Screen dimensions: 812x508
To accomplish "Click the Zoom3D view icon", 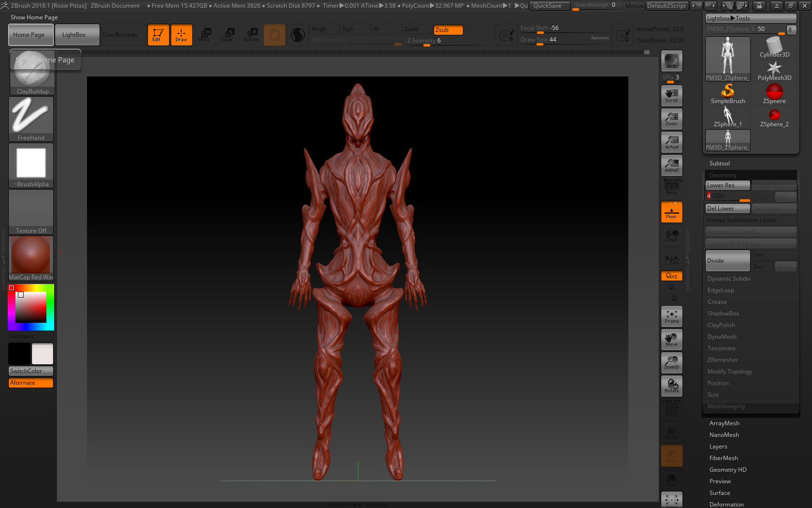I will click(671, 363).
